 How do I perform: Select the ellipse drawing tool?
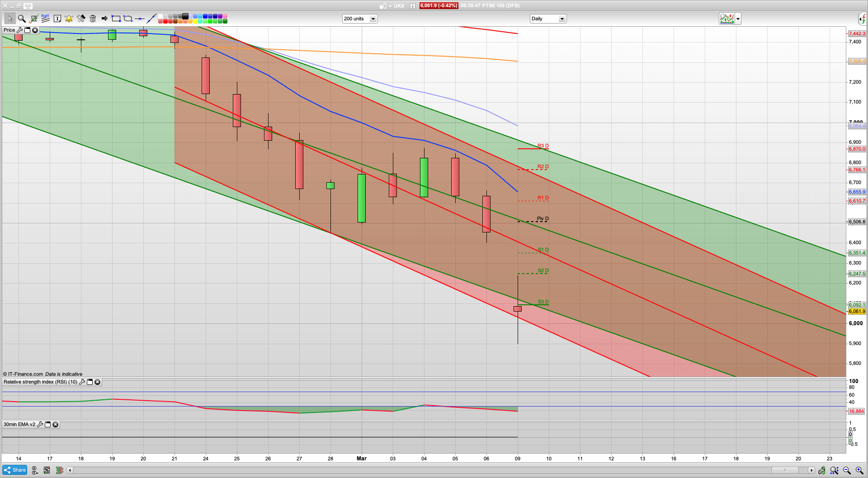128,19
